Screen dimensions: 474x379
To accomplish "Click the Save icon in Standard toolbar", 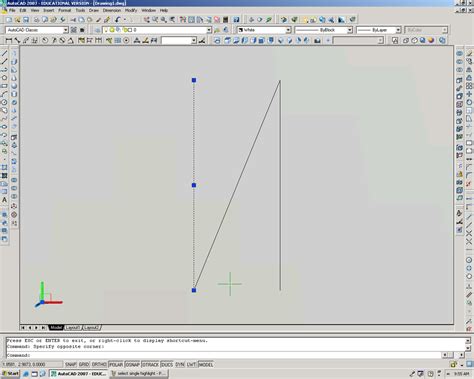I will tap(26, 20).
